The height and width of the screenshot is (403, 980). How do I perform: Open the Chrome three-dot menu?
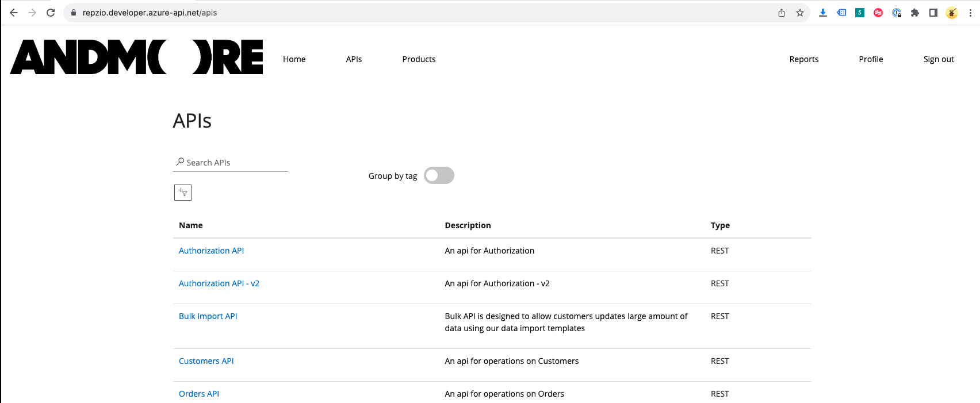pos(970,13)
